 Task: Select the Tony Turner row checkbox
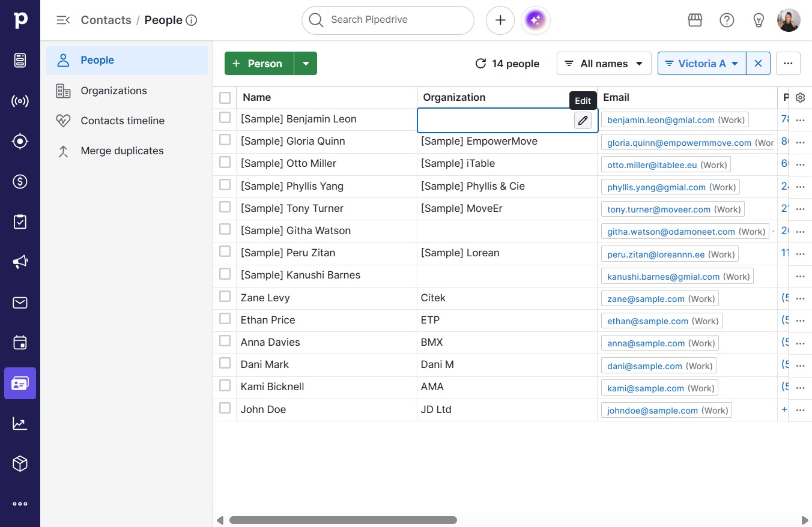coord(225,206)
